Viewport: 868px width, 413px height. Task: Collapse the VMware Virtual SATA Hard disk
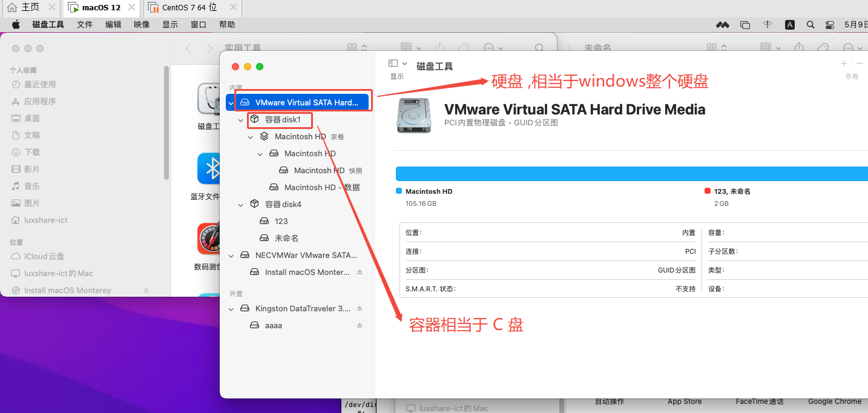click(x=231, y=103)
